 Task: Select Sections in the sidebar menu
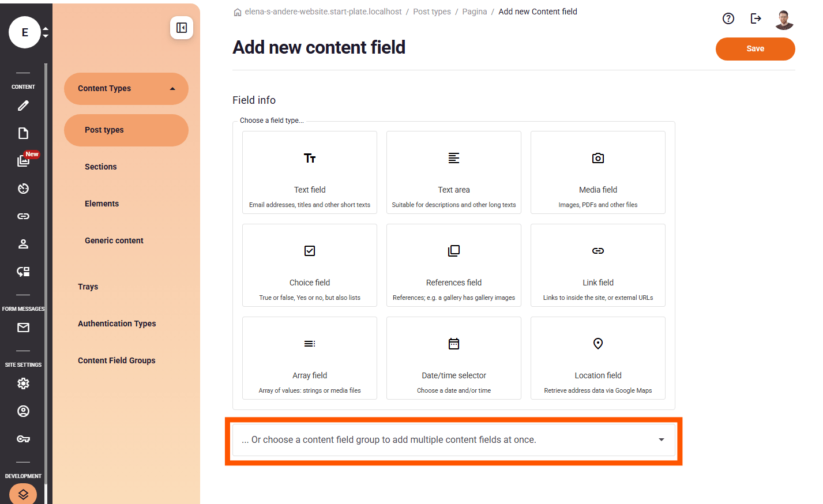(101, 167)
